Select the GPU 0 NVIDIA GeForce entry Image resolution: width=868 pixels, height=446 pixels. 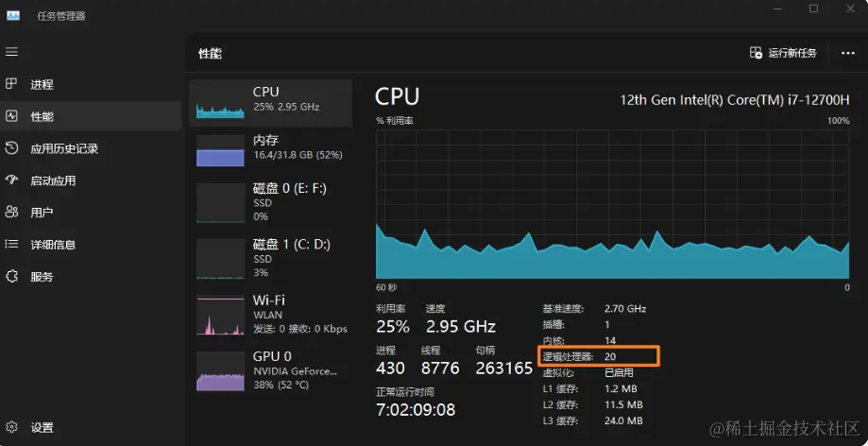[271, 370]
